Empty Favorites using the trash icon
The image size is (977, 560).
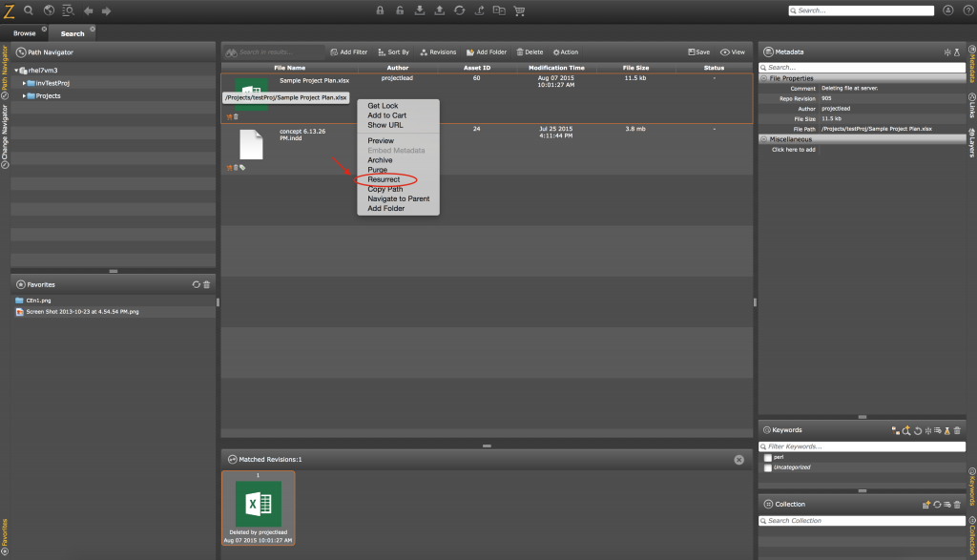point(207,284)
